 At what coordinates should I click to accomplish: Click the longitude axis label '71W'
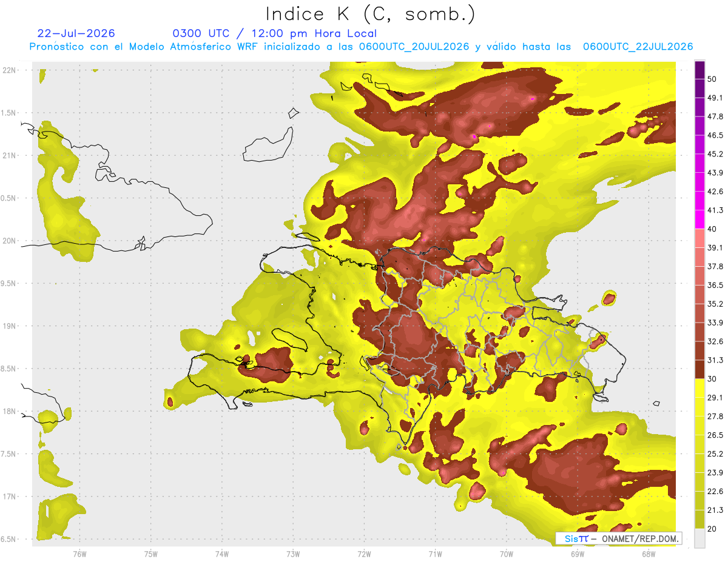click(435, 554)
